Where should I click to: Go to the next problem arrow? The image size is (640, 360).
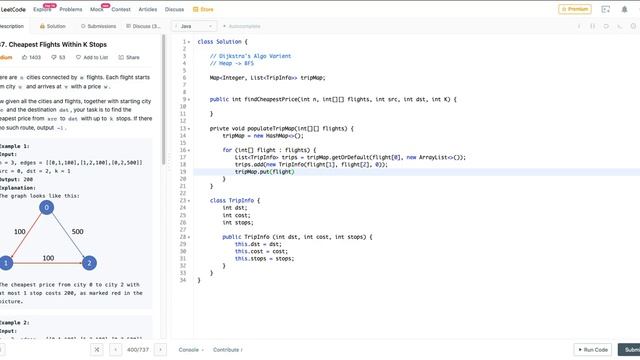(x=160, y=350)
